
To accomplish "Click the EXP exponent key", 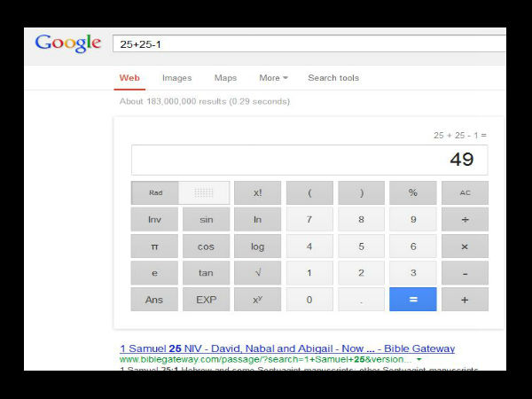I will coord(206,300).
